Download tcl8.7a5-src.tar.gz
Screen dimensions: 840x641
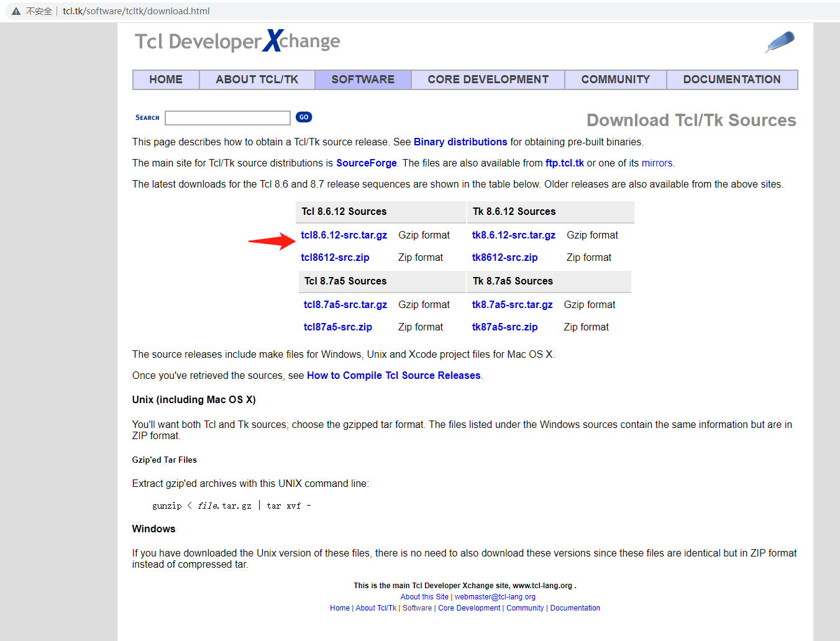point(345,304)
